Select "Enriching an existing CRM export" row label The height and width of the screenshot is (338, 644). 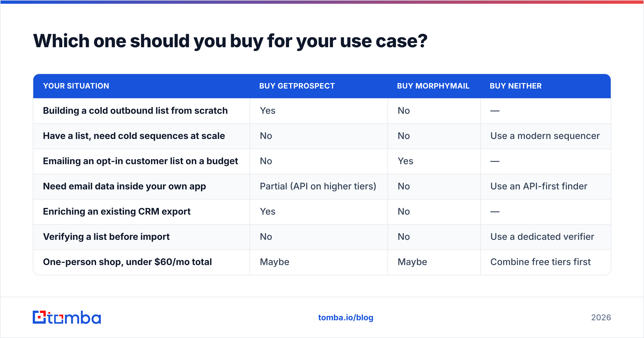[x=117, y=211]
